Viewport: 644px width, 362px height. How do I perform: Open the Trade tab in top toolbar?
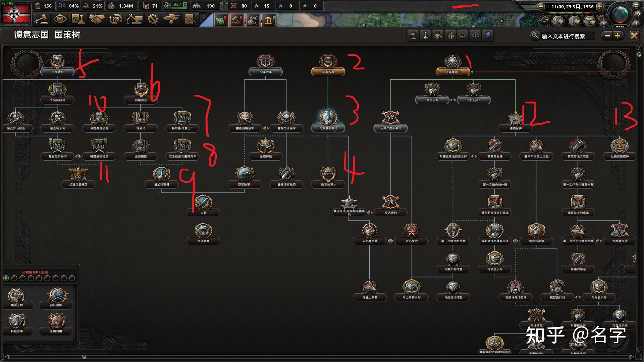click(116, 19)
